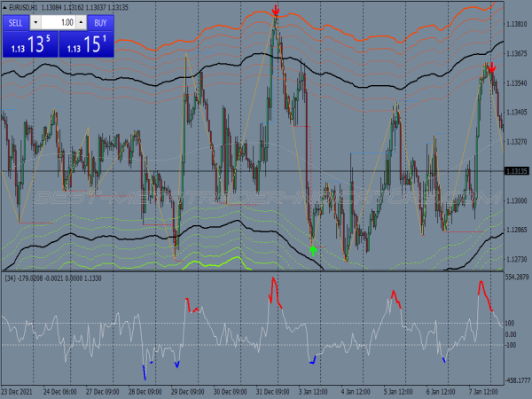Screen dimensions: 532x399
Task: Click the price scale value 1.13000
Action: 517,200
